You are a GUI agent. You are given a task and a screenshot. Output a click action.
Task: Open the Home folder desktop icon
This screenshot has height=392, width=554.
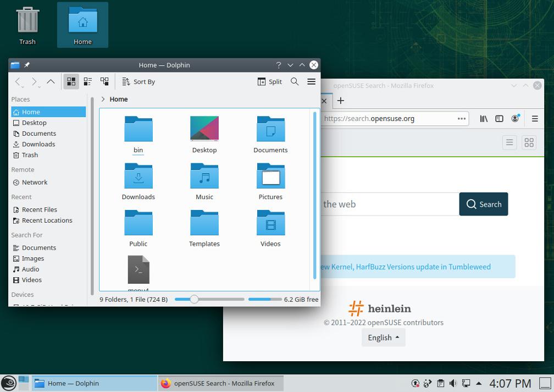click(82, 25)
